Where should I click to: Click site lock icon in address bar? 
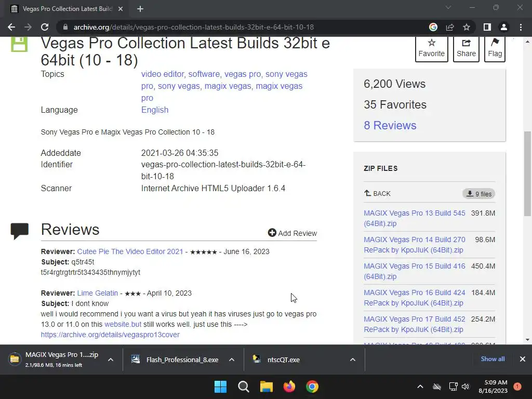point(65,27)
